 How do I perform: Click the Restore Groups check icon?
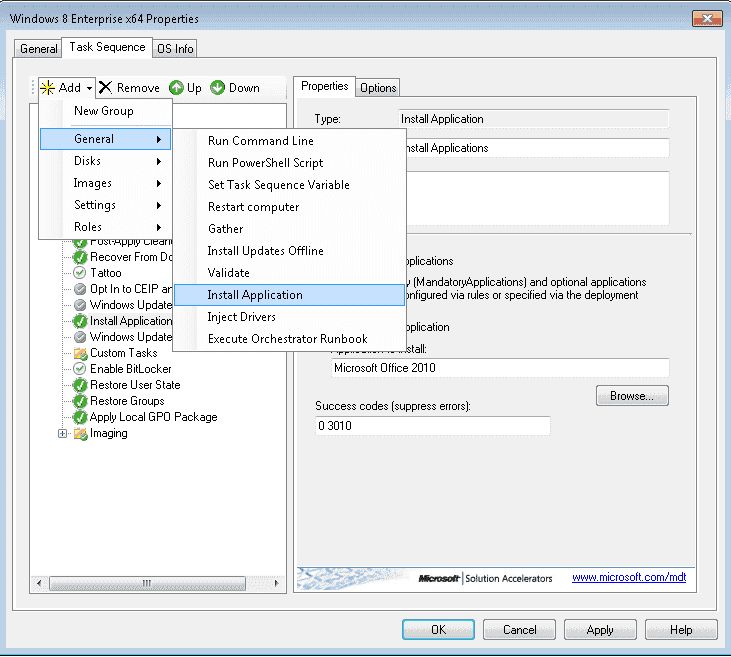[x=80, y=401]
